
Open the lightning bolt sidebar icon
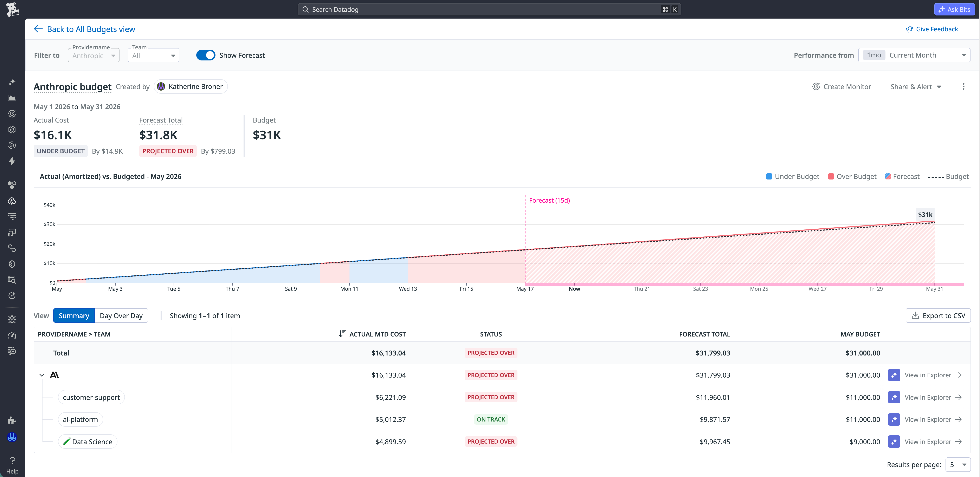click(12, 161)
